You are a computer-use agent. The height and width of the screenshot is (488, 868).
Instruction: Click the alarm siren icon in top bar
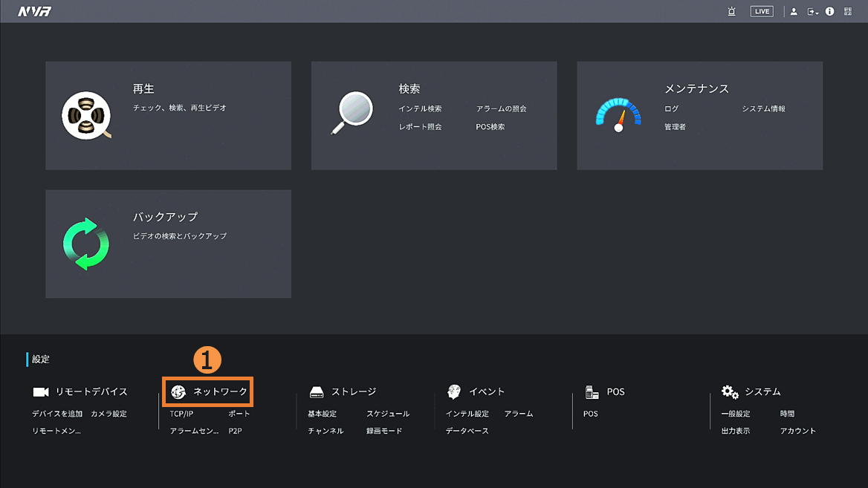[732, 11]
